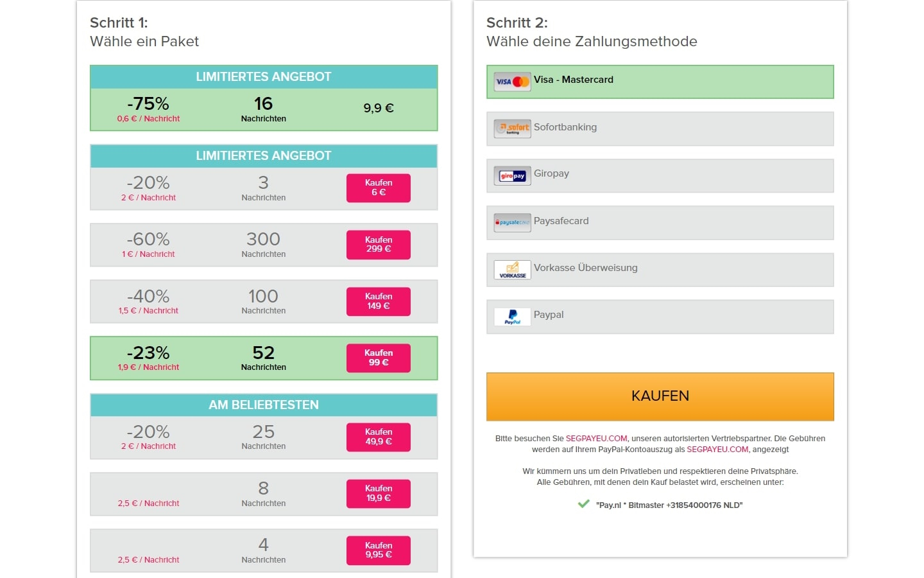Image resolution: width=924 pixels, height=578 pixels.
Task: Select the Visa - Mastercard payment method
Action: point(660,80)
